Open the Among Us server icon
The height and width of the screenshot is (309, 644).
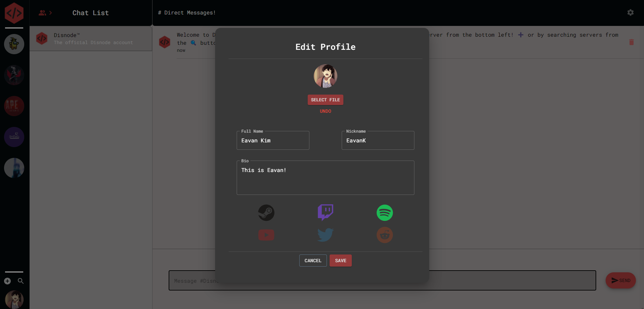(x=14, y=44)
